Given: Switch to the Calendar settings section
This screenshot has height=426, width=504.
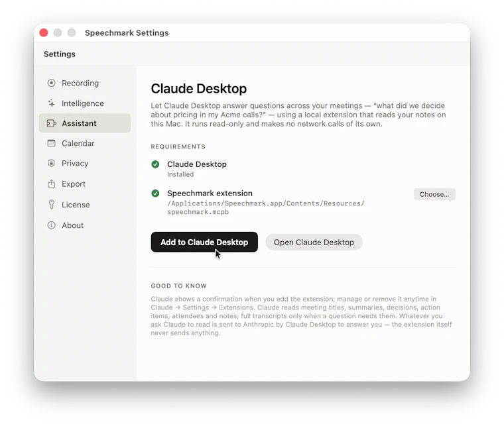Looking at the screenshot, I should (x=85, y=143).
